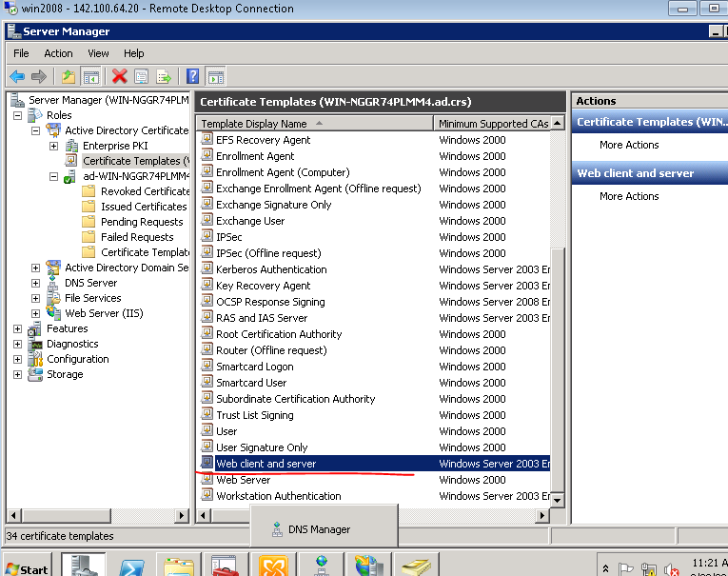728x576 pixels.
Task: Expand the File Services role node
Action: 36,298
